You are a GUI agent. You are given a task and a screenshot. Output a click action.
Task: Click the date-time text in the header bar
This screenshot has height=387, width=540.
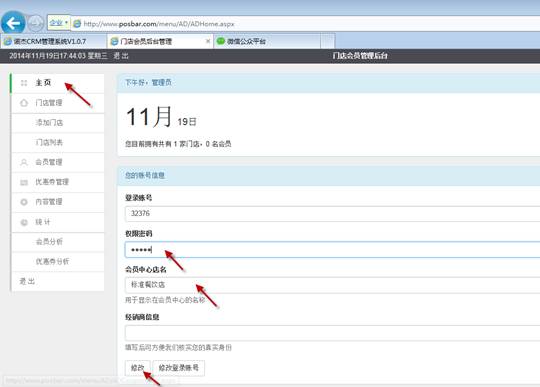58,56
